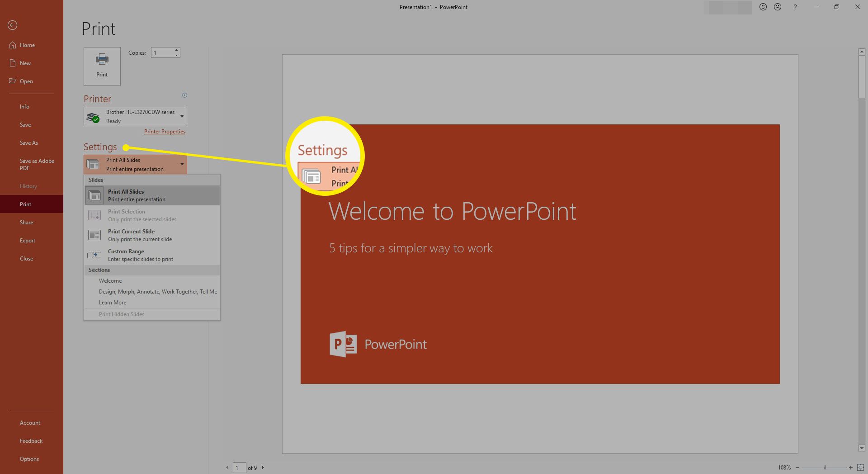The image size is (868, 474).
Task: Select Print Current Slide option
Action: (x=152, y=235)
